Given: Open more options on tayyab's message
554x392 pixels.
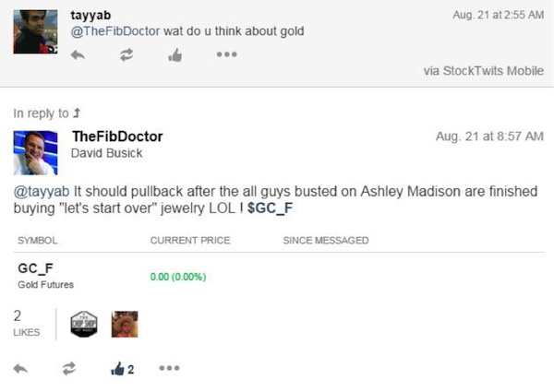Looking at the screenshot, I should tap(226, 54).
